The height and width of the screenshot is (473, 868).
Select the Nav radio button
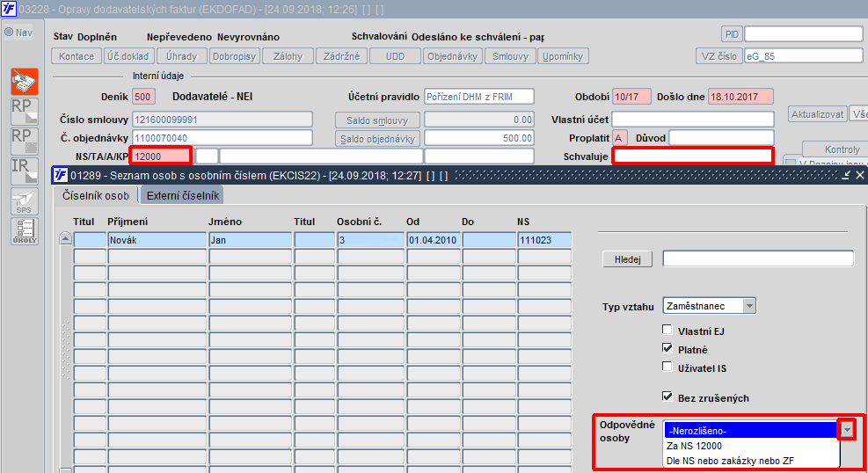tap(9, 32)
